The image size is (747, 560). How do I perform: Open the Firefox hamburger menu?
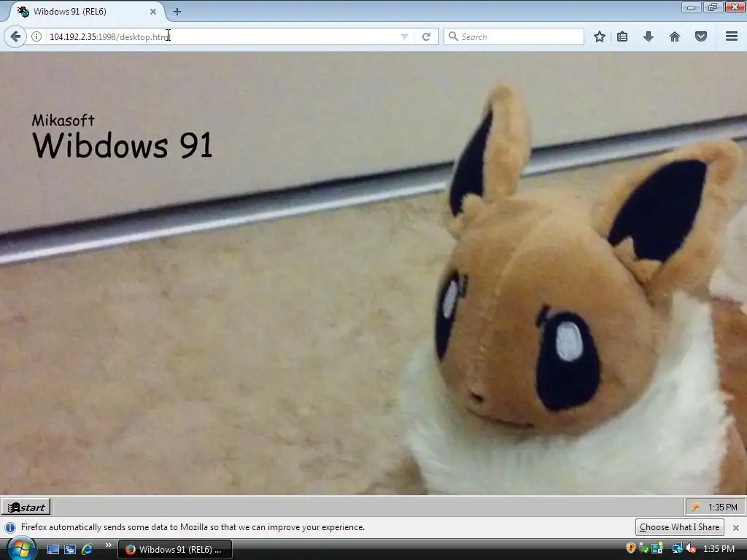click(x=732, y=36)
